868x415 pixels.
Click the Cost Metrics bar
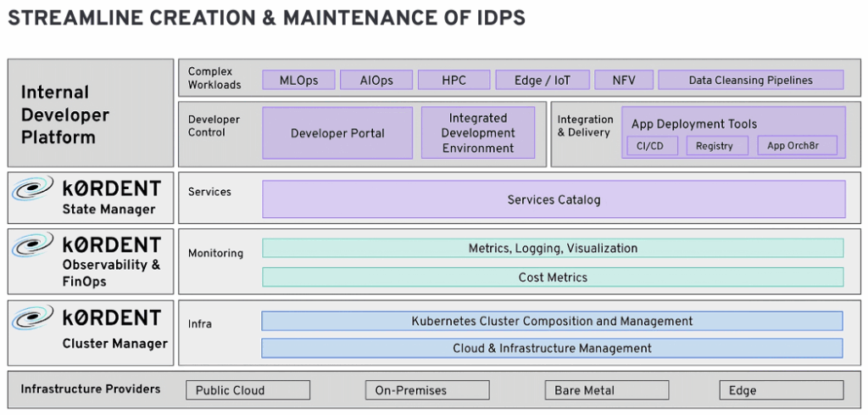[553, 277]
